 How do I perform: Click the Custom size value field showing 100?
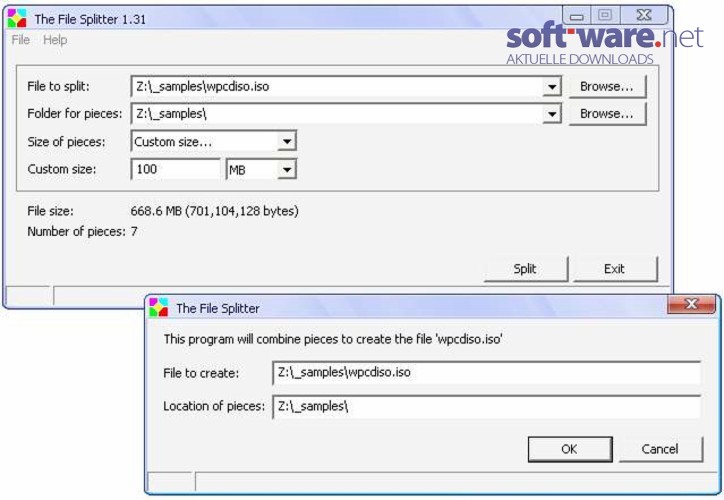point(175,169)
